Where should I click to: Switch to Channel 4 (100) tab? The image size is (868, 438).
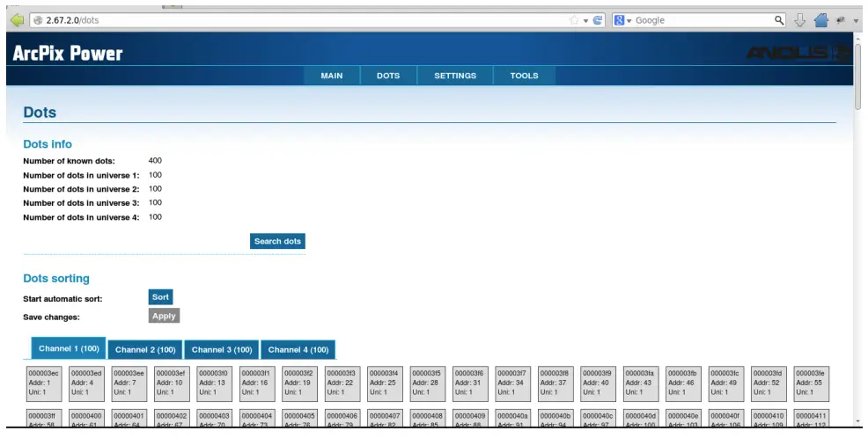[x=298, y=349]
